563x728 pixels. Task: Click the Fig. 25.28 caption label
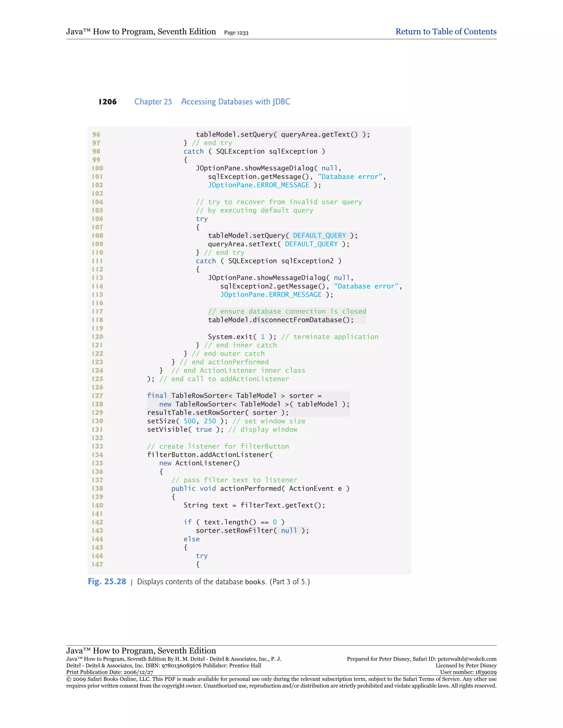click(x=107, y=582)
